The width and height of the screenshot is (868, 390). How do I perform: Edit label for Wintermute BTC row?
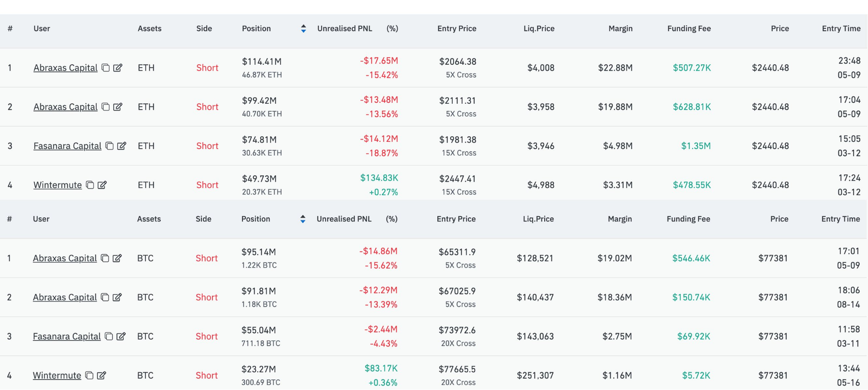[102, 375]
